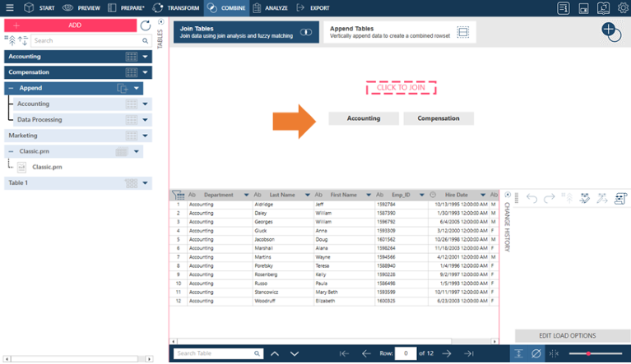Go to the previous row
631x364 pixels.
click(x=366, y=353)
